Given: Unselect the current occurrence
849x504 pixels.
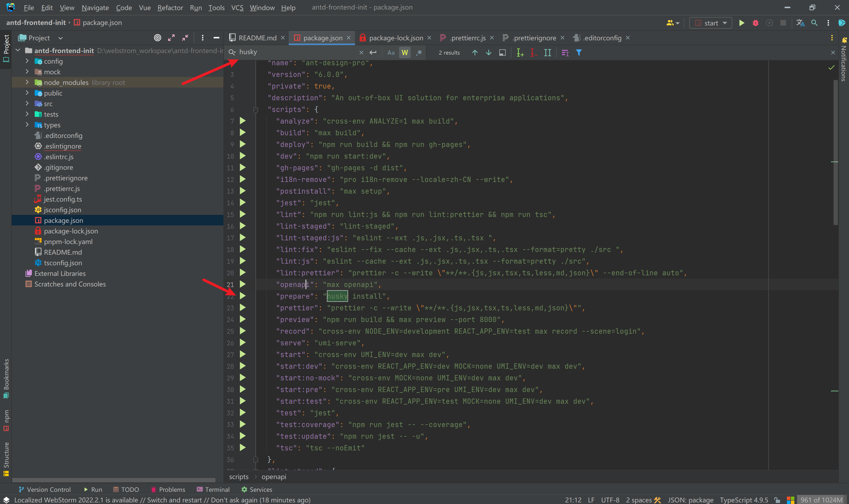Looking at the screenshot, I should click(x=534, y=53).
